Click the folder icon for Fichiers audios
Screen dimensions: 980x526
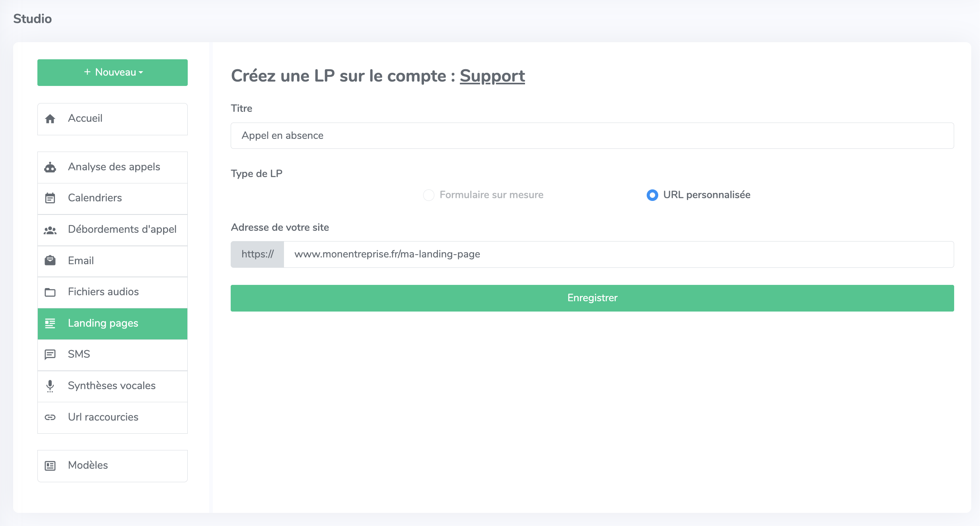coord(50,292)
